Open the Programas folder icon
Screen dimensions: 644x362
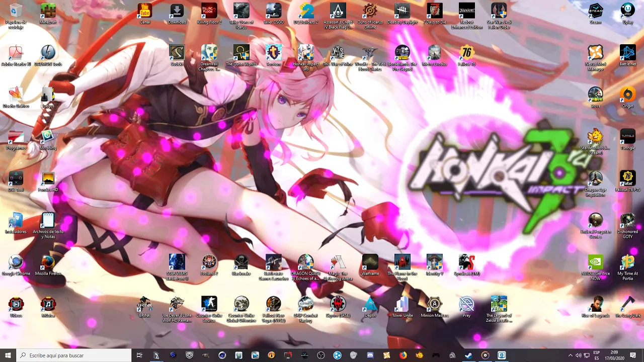click(16, 139)
